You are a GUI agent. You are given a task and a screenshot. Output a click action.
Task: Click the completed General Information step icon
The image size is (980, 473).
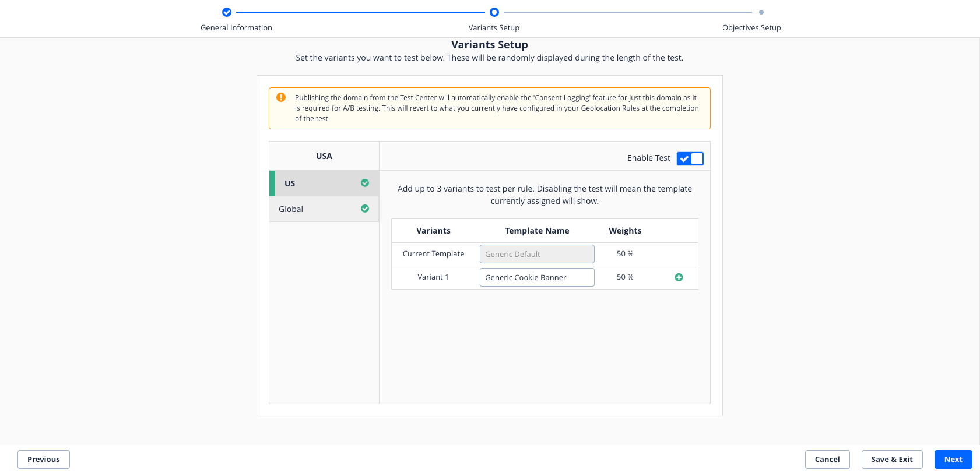tap(227, 12)
